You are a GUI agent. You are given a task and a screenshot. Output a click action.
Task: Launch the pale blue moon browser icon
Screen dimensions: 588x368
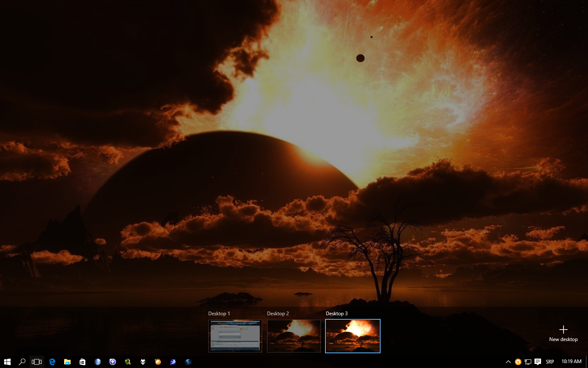click(x=98, y=362)
